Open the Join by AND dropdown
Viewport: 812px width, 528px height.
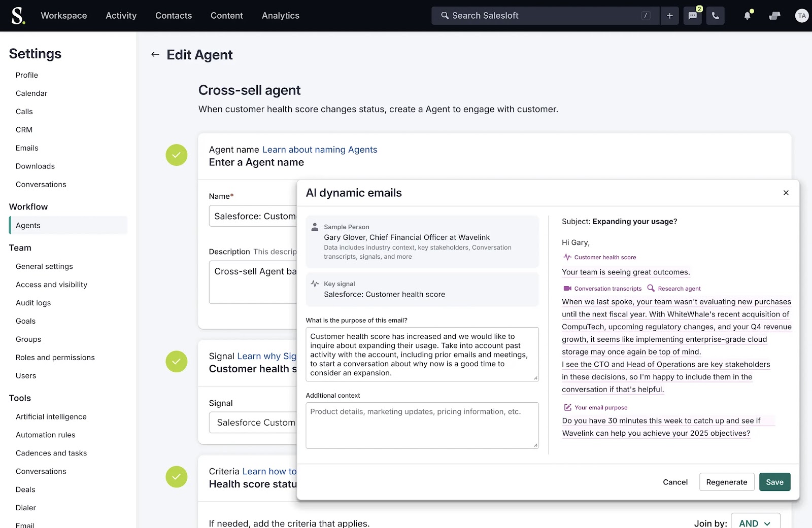[x=755, y=521]
